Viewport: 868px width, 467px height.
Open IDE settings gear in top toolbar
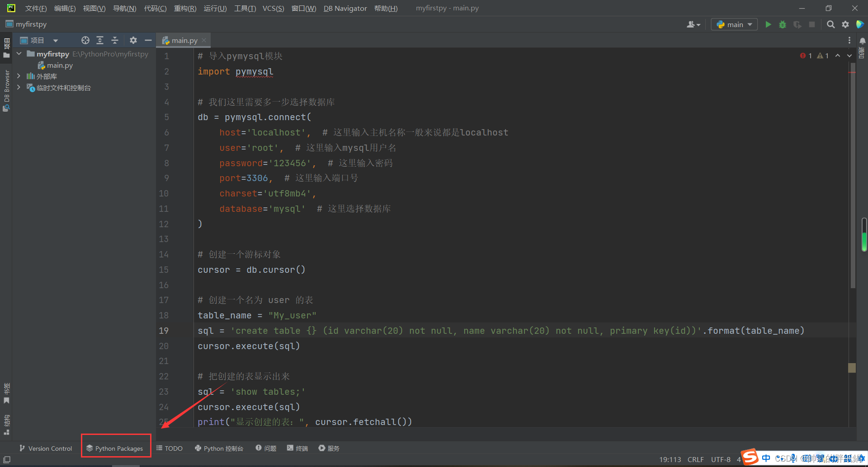845,24
